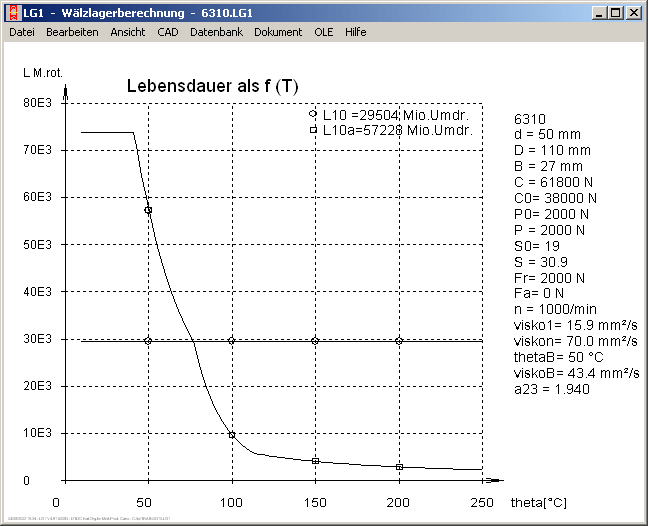648x526 pixels.
Task: Select the L10 circle data point at 50°C
Action: tap(148, 340)
